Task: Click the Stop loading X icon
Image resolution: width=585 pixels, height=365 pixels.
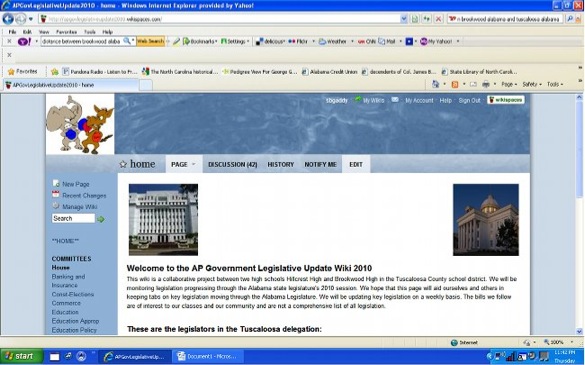Action: tap(439, 19)
